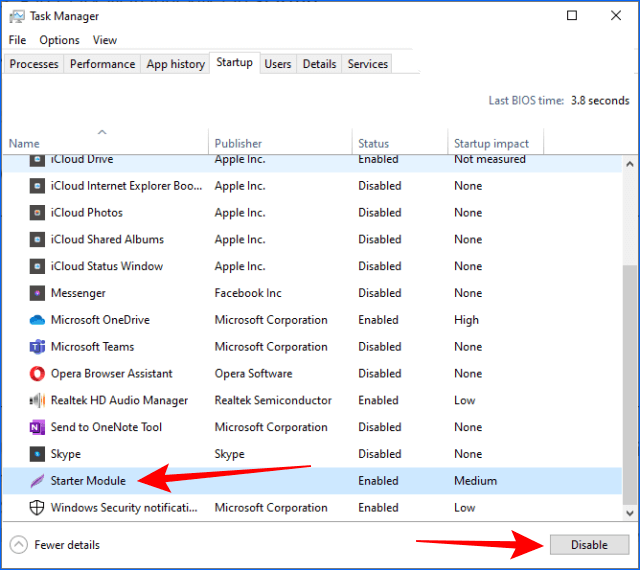
Task: Click the iCloud Photos row icon
Action: (37, 213)
